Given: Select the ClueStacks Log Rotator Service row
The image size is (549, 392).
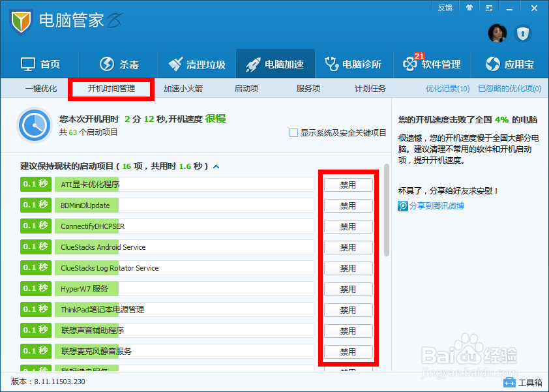Looking at the screenshot, I should click(185, 268).
